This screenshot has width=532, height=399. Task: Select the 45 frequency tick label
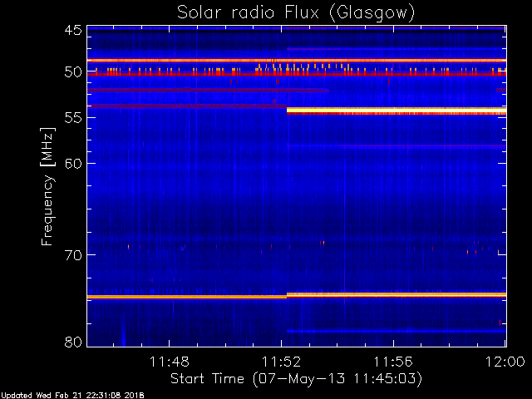[73, 30]
